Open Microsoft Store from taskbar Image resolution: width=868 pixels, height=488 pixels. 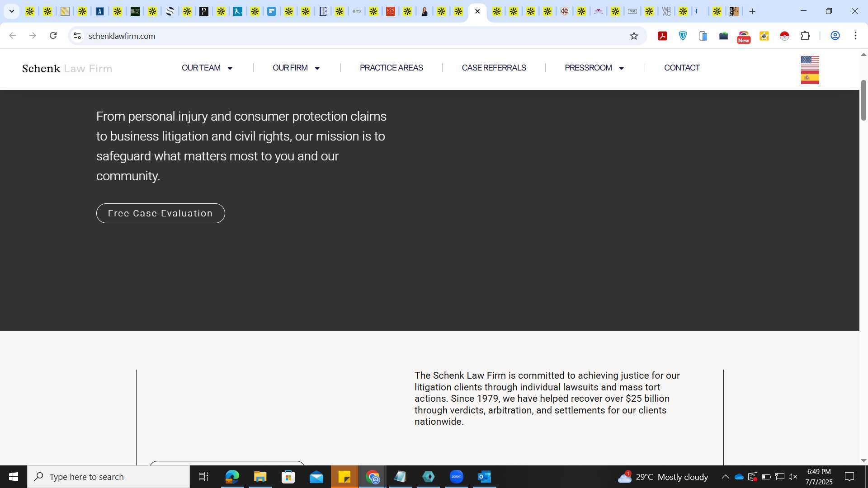288,477
